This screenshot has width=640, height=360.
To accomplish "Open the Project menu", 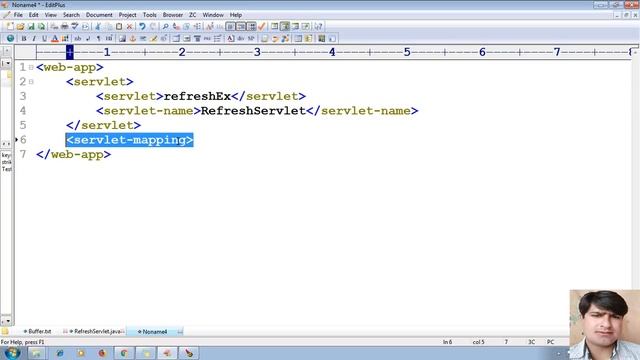I will [127, 15].
